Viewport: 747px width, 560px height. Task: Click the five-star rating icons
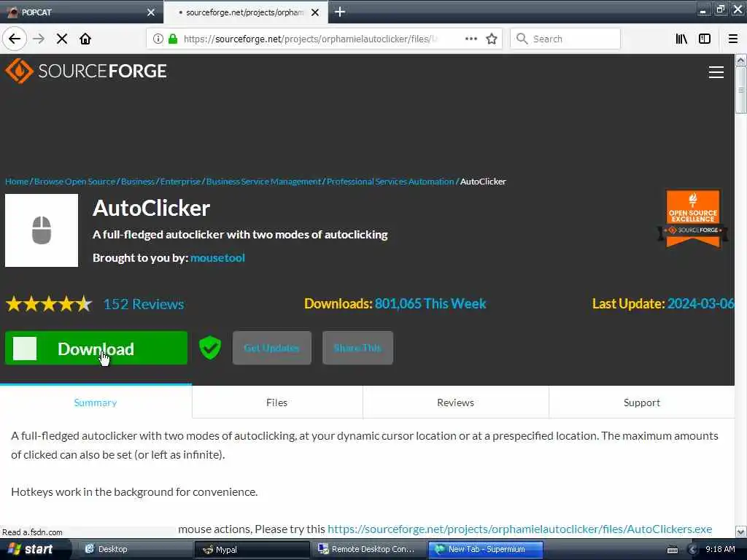(49, 304)
